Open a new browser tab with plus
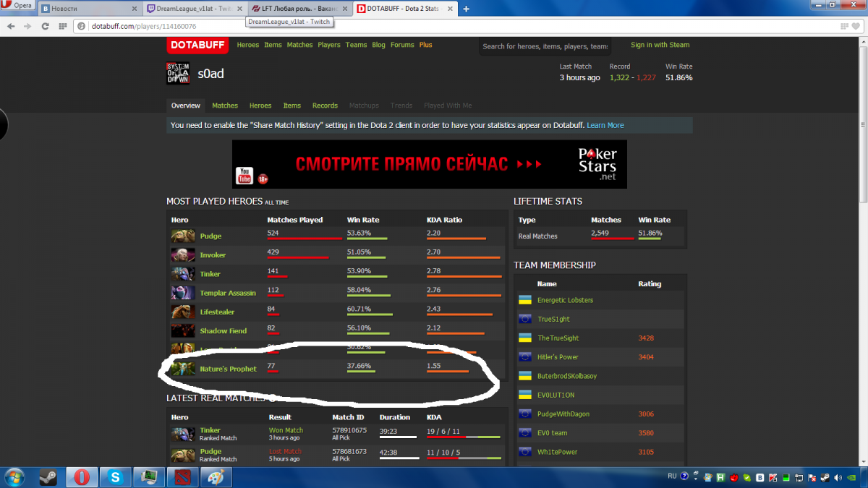Viewport: 868px width, 488px height. 466,9
